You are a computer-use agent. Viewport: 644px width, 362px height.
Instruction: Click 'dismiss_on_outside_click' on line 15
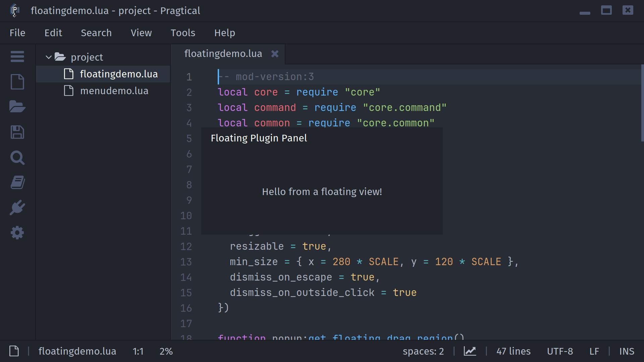tap(302, 293)
